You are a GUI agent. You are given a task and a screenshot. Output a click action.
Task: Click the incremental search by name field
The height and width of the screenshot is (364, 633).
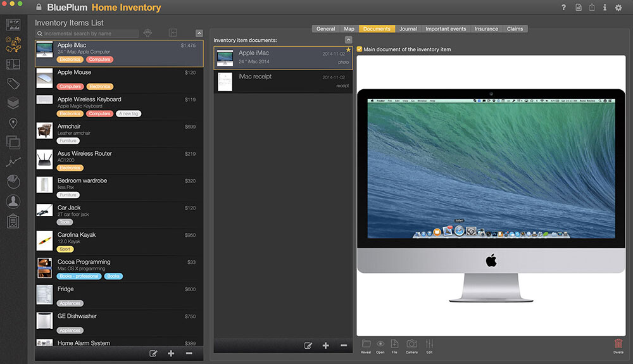[x=87, y=34]
